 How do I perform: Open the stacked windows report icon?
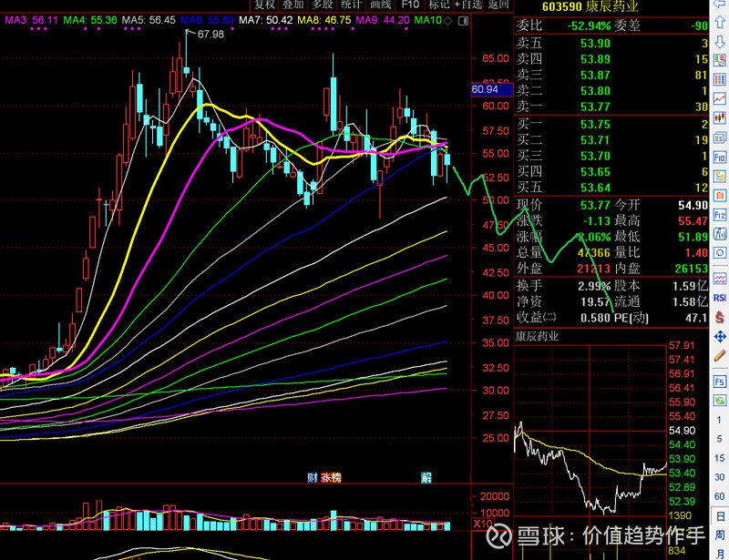tap(720, 137)
